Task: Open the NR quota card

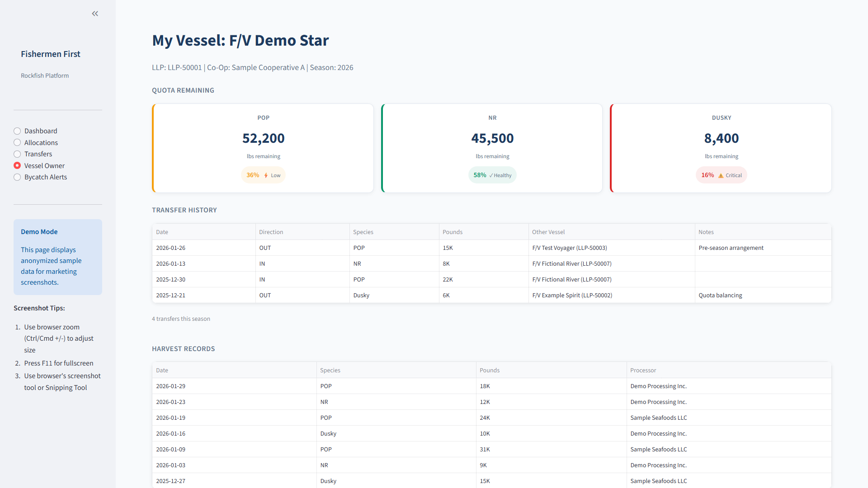Action: 492,148
